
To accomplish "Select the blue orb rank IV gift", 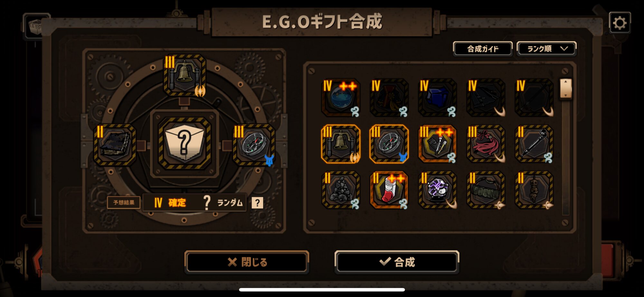I will coord(341,97).
